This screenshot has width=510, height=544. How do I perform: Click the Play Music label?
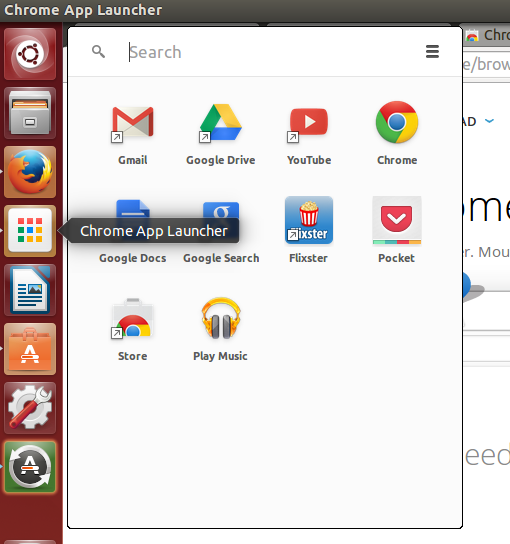click(x=220, y=356)
